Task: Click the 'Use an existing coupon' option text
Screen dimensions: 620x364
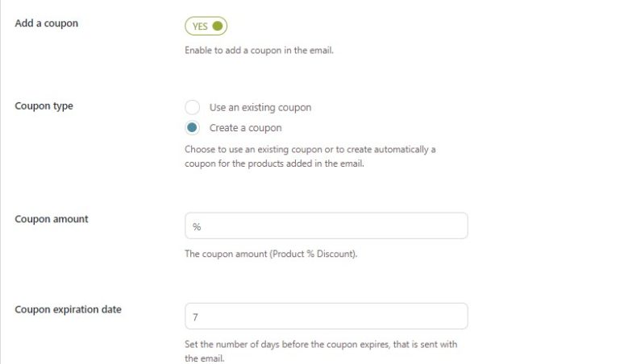Action: [260, 107]
